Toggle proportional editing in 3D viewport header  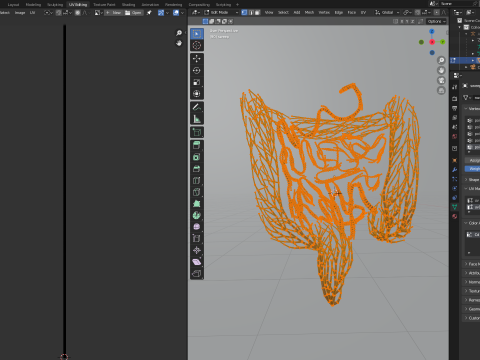(x=437, y=13)
